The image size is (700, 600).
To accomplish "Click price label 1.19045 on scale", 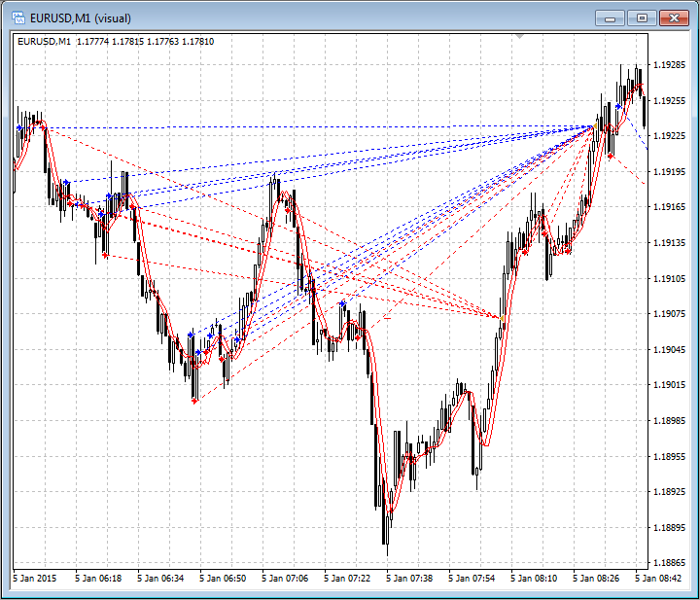I will (669, 349).
